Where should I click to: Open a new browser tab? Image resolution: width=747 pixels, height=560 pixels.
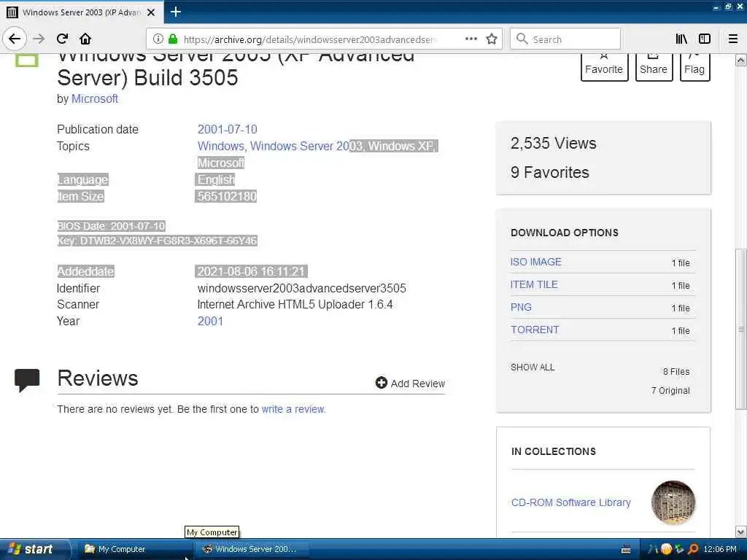click(176, 12)
